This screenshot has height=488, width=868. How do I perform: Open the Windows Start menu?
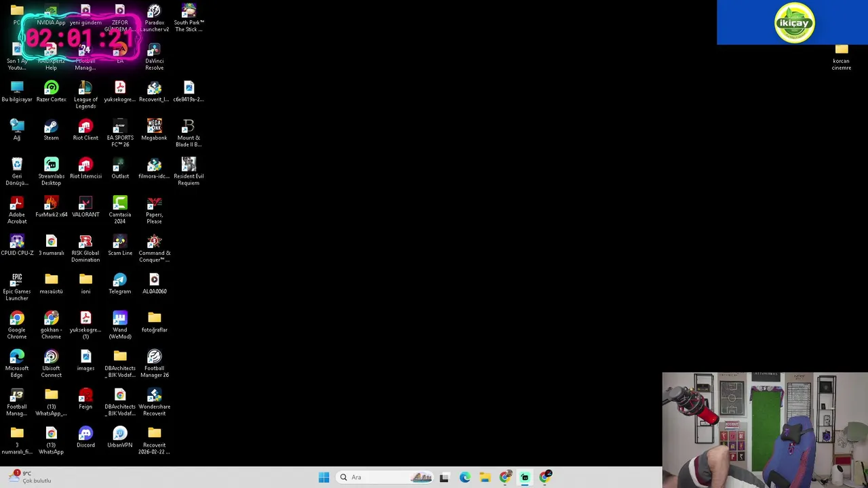click(323, 477)
